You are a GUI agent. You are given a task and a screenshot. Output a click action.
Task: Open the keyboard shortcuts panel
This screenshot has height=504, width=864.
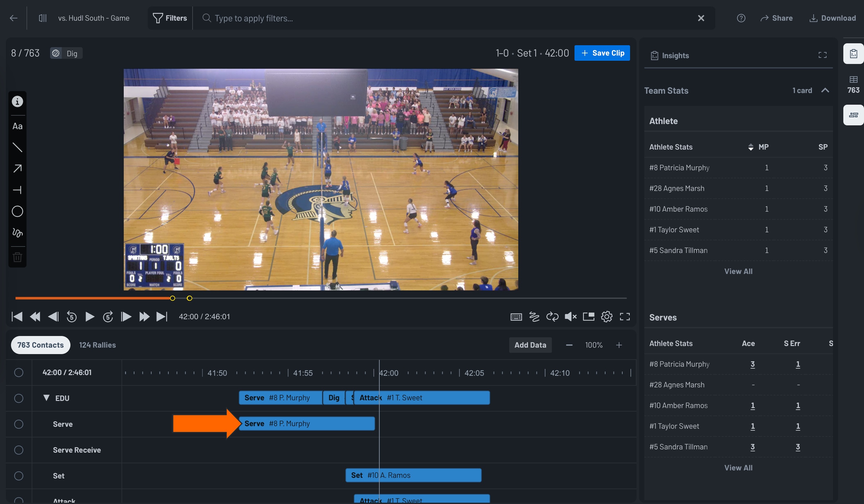click(x=516, y=317)
